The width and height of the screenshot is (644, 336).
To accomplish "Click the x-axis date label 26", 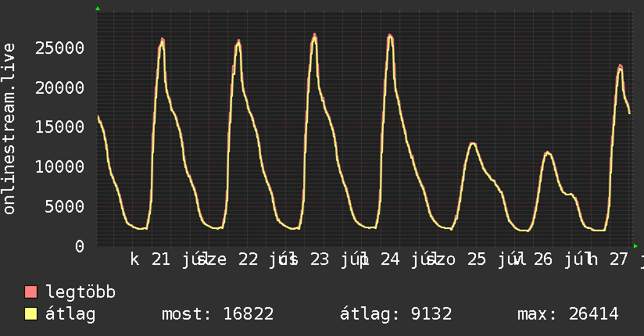I will (543, 259).
